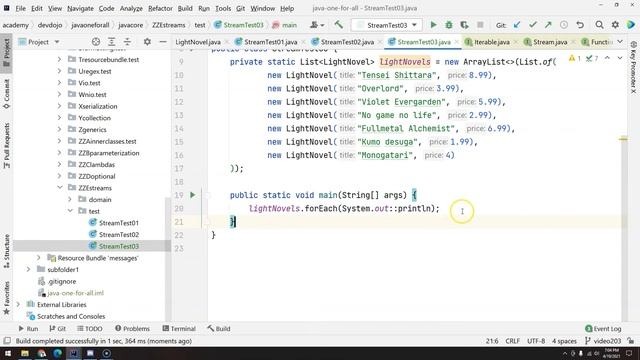
Task: Open the Structure side panel
Action: coord(7,251)
